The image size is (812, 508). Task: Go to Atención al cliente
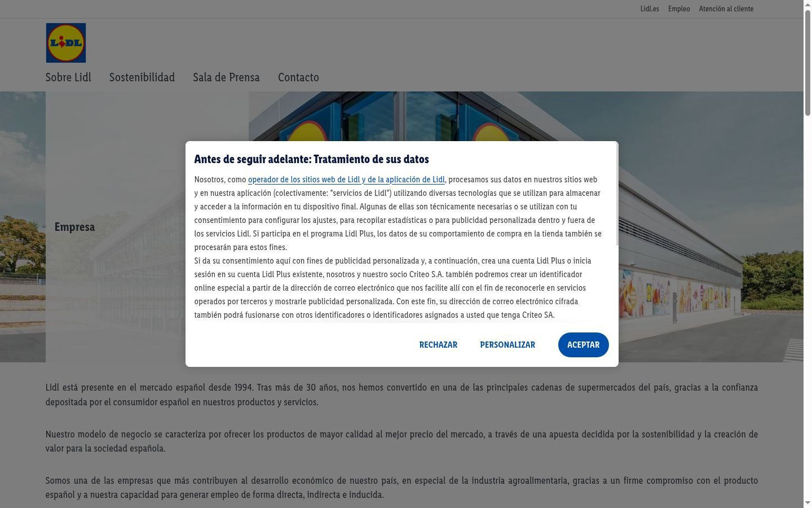click(x=726, y=9)
